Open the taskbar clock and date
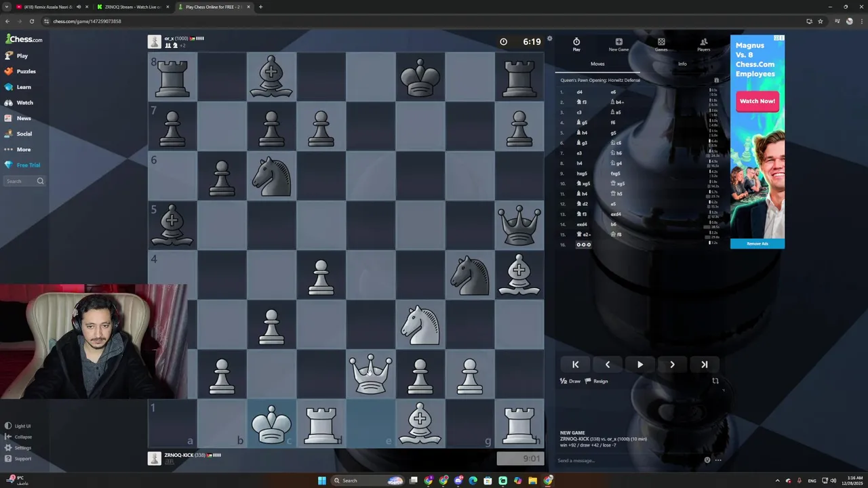Viewport: 868px width, 488px height. click(x=853, y=481)
